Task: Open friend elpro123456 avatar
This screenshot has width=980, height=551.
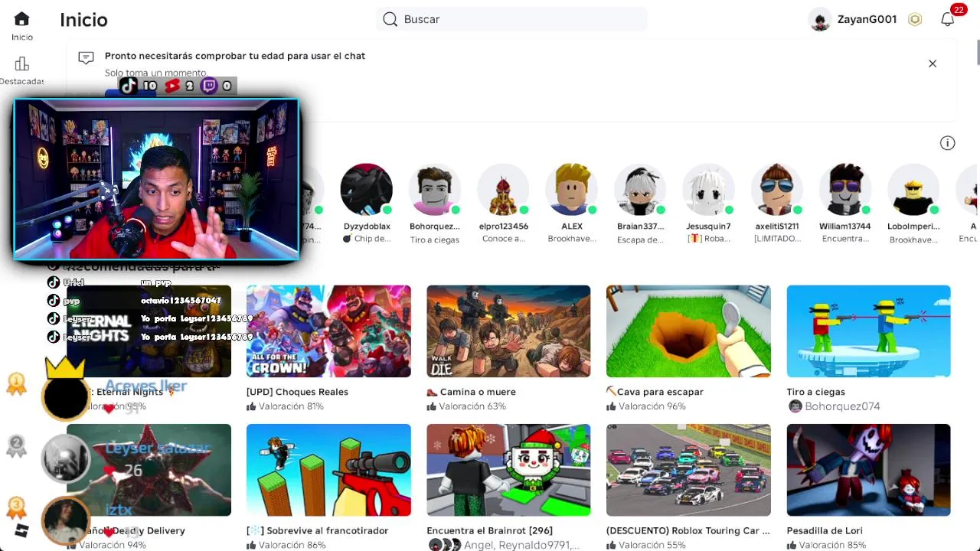Action: [503, 190]
